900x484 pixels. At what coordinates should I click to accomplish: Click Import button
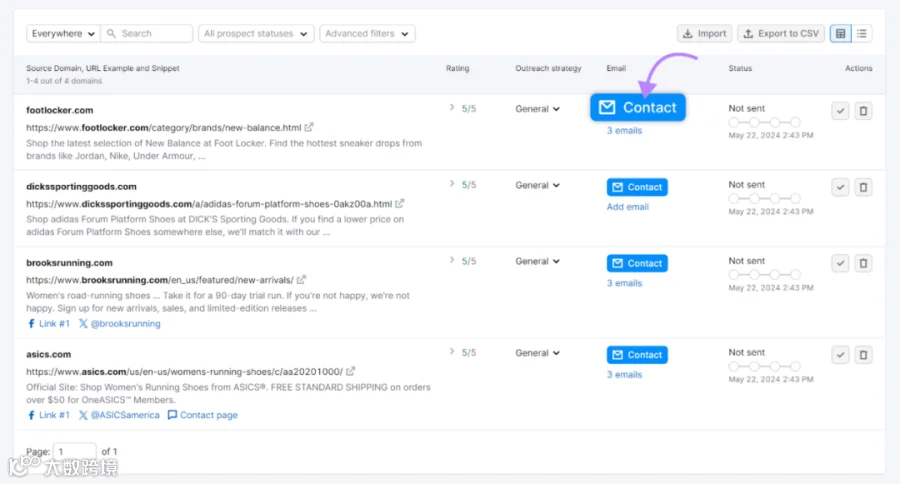[704, 33]
